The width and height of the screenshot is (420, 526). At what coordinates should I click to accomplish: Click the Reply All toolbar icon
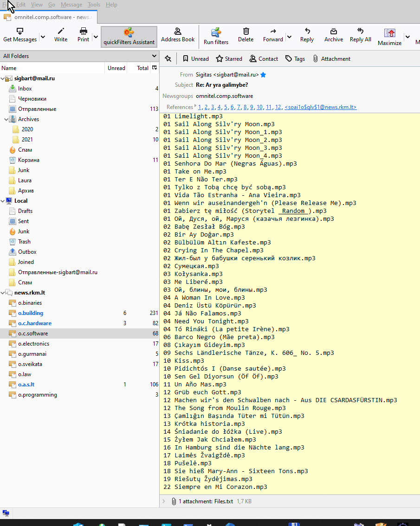360,31
